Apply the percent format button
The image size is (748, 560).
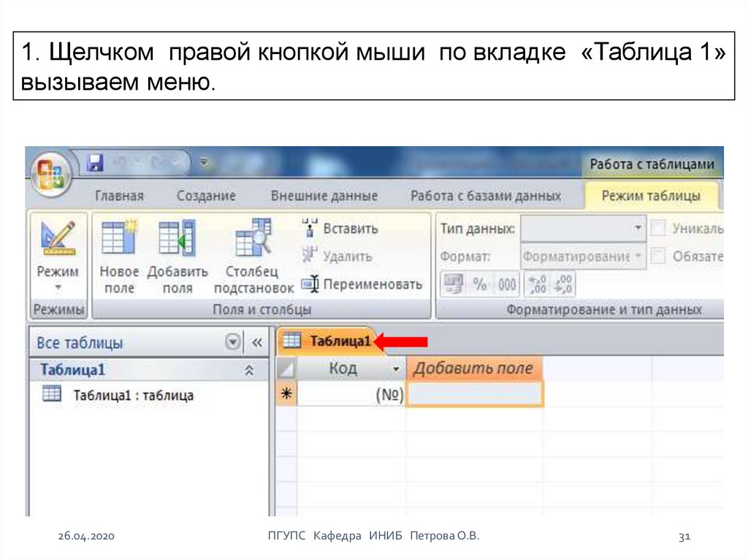480,284
